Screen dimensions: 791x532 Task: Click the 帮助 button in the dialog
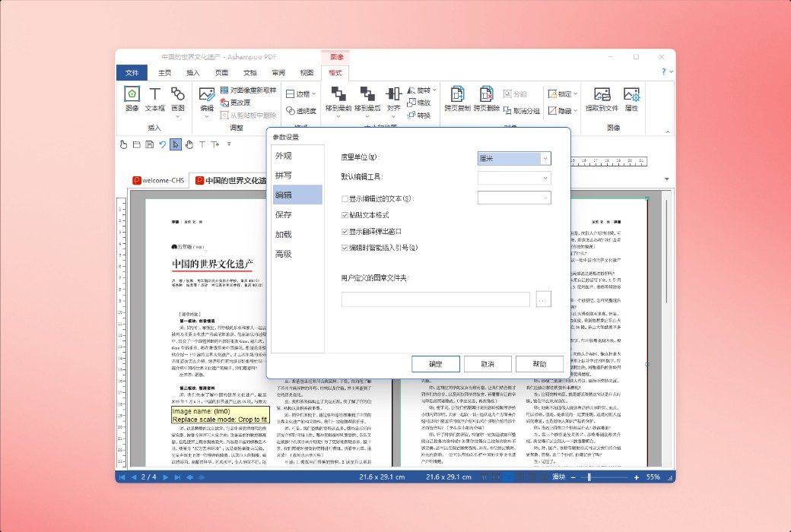[x=540, y=363]
